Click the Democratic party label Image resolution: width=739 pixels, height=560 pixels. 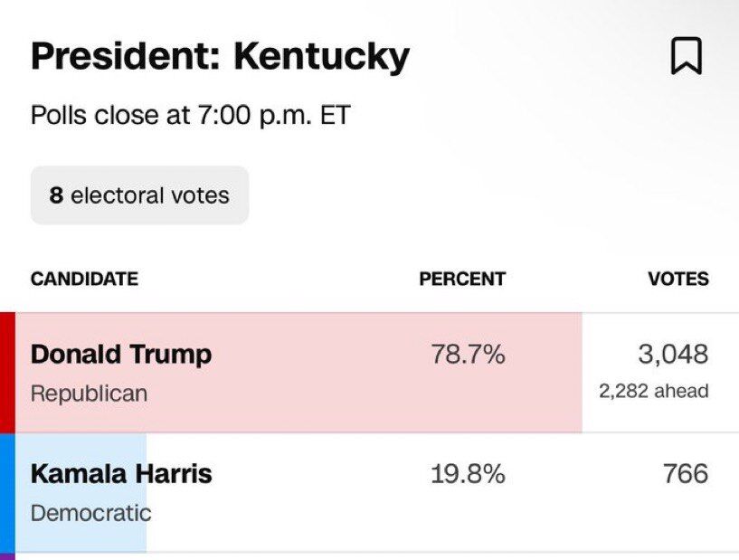(x=90, y=513)
